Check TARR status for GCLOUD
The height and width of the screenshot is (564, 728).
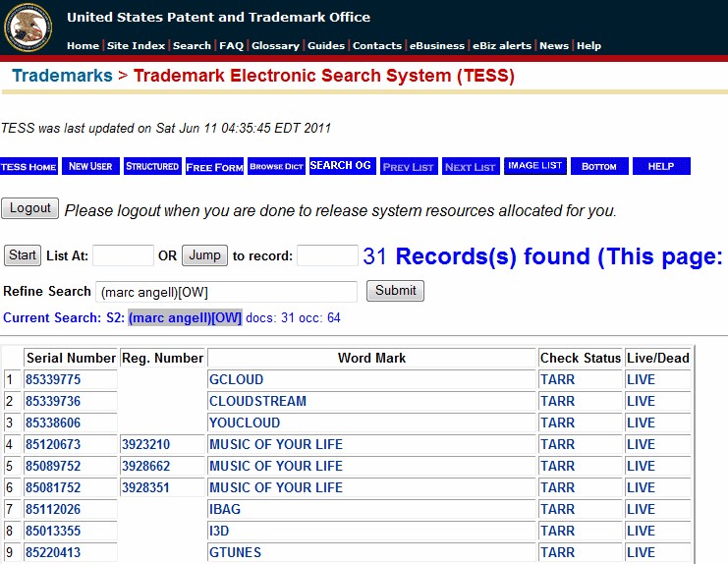(x=558, y=379)
